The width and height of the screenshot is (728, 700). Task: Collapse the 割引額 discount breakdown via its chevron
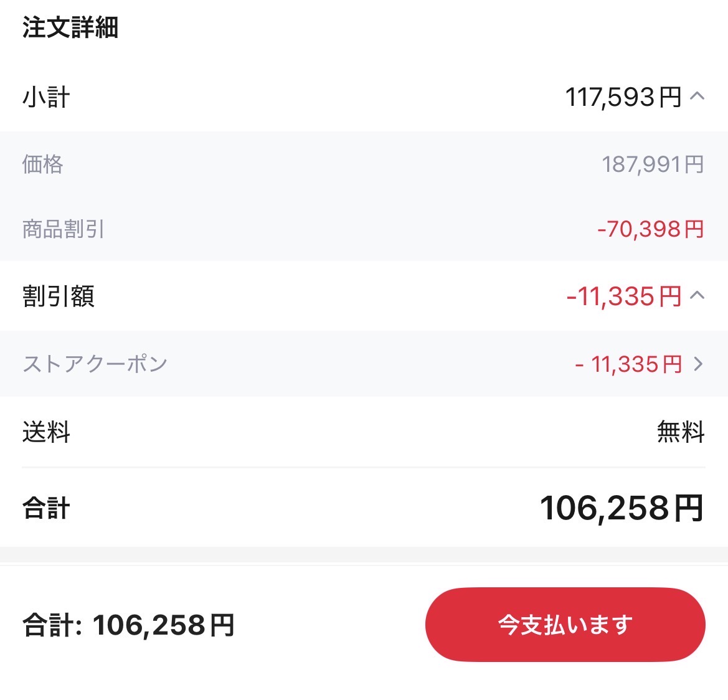click(698, 297)
